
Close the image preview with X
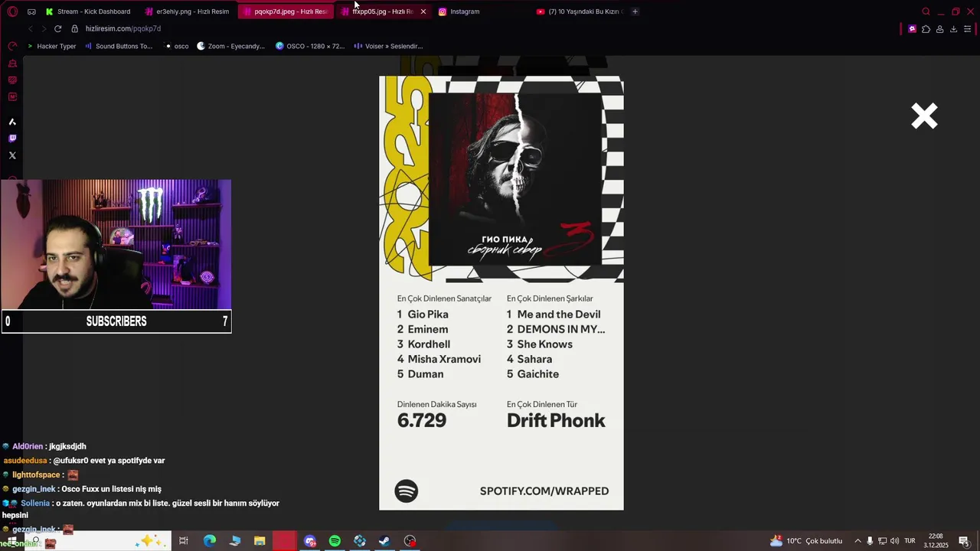924,116
